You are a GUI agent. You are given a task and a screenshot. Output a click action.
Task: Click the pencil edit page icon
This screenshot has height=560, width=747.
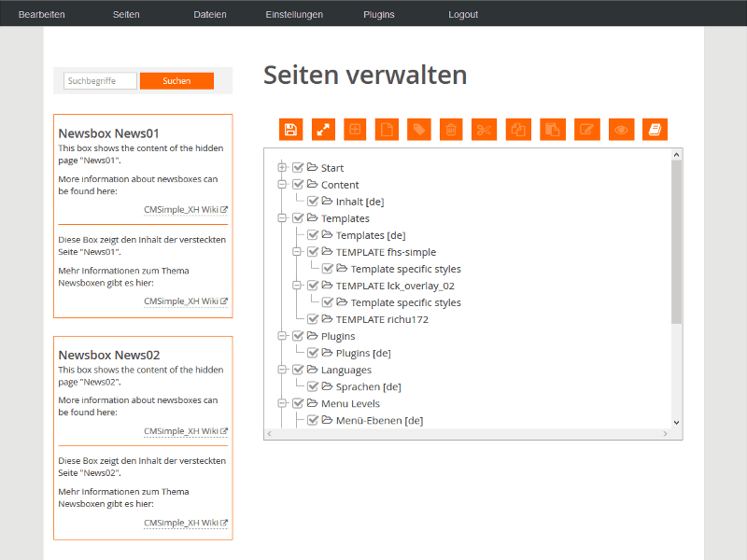tap(587, 130)
